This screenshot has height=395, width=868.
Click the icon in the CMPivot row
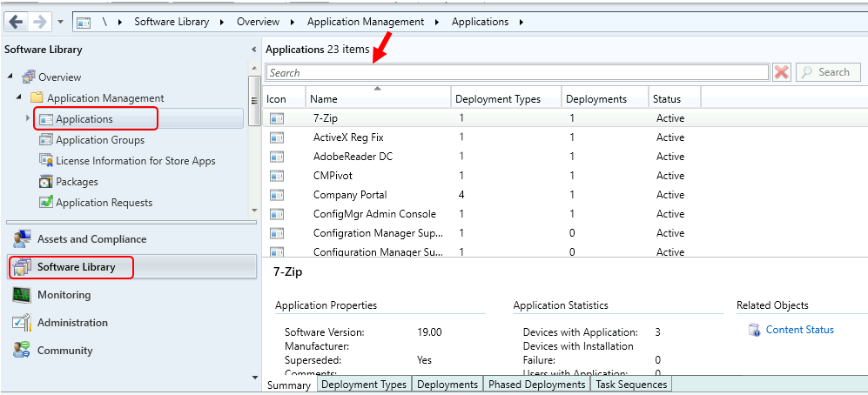pyautogui.click(x=277, y=176)
